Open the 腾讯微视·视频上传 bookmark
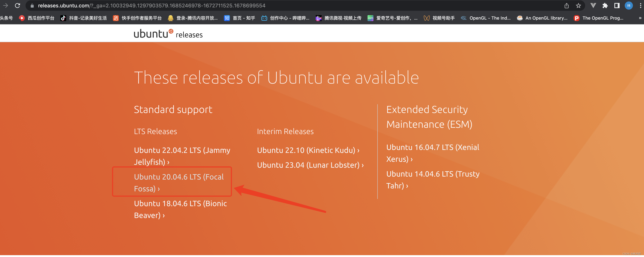 pos(338,18)
